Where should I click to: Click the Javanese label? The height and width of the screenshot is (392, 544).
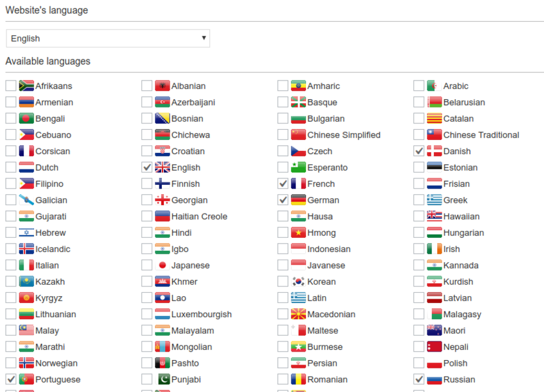[x=326, y=265]
